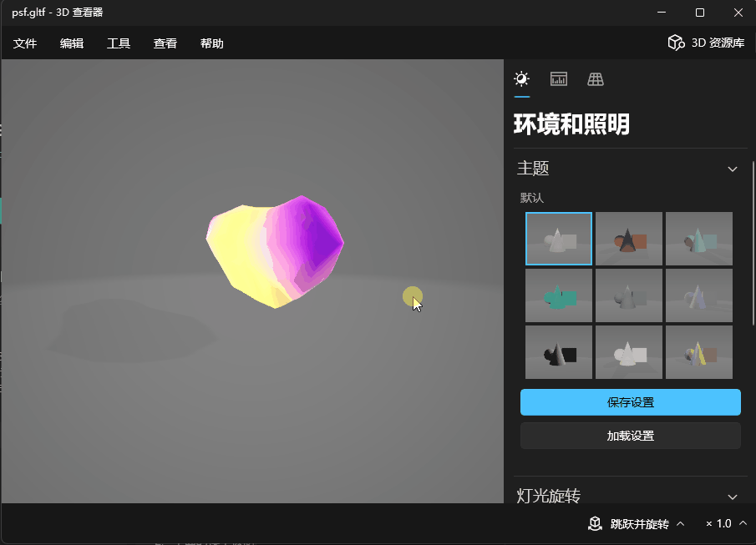The width and height of the screenshot is (756, 545).
Task: Open the 文件 menu
Action: coord(25,43)
